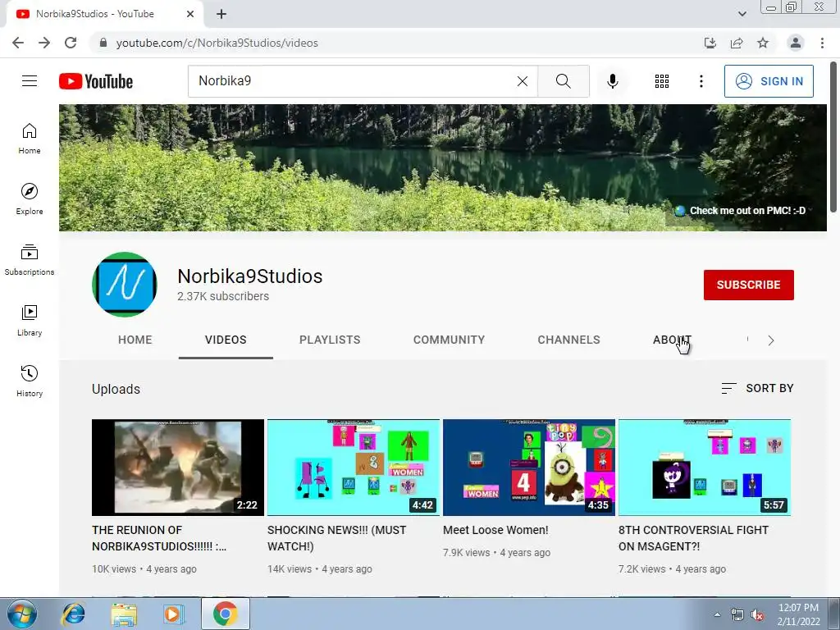Screen dimensions: 840x630
Task: Open History in the sidebar
Action: pos(30,381)
